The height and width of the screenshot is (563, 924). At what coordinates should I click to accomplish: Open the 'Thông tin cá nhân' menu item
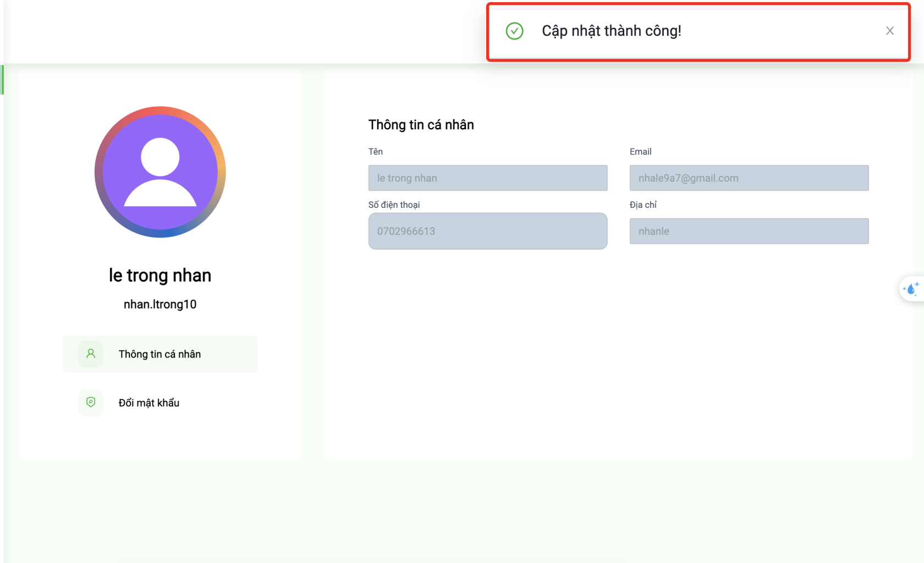pos(160,354)
